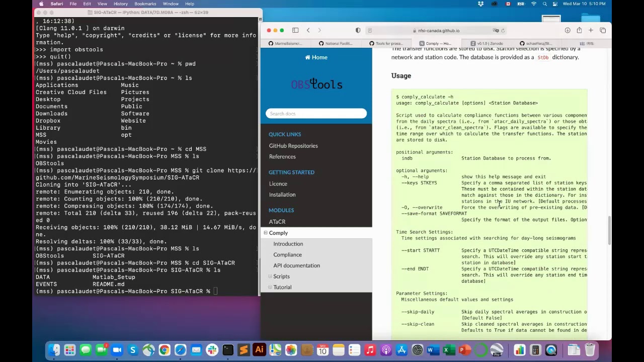Switch to the IRIS tab
The height and width of the screenshot is (362, 644).
click(x=587, y=43)
